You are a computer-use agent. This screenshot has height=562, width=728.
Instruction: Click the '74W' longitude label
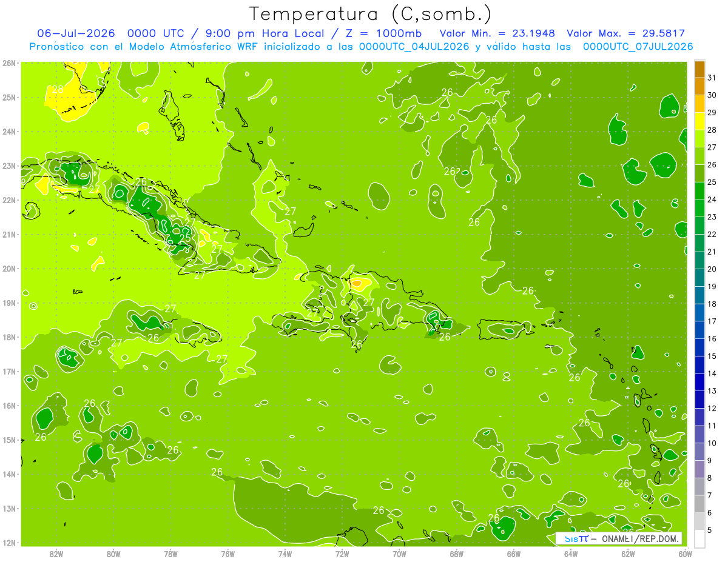[285, 554]
